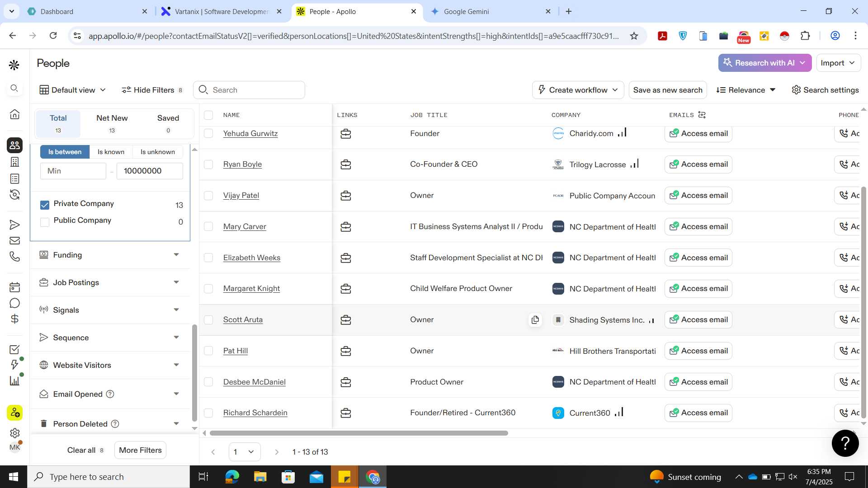Click the horizontal table scrollbar

coord(359,433)
